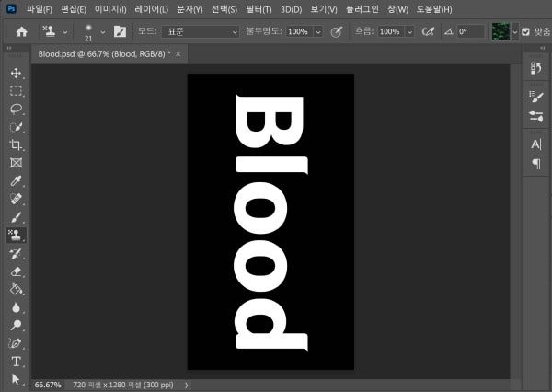Select the Blur tool

(x=16, y=307)
